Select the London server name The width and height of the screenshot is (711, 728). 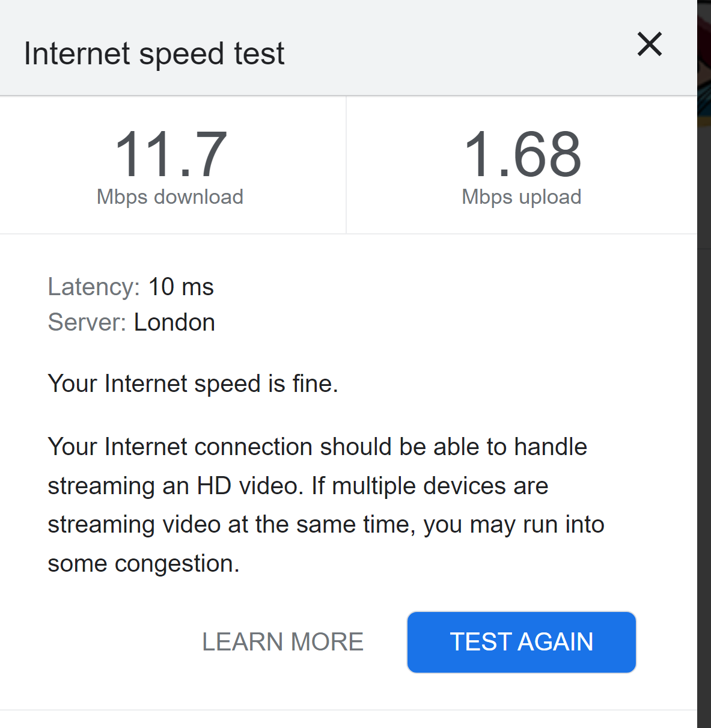(174, 322)
